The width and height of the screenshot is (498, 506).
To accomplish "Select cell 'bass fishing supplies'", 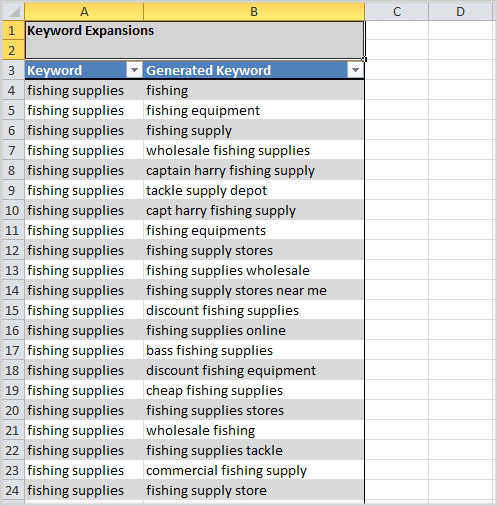I will click(x=254, y=350).
